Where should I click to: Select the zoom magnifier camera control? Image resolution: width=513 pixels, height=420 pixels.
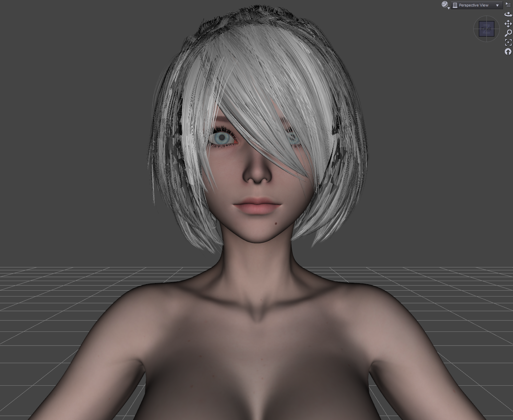click(508, 33)
